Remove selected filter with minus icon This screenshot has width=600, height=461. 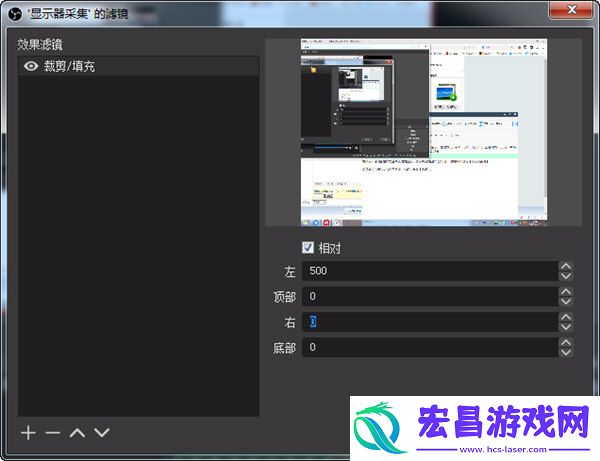tap(53, 433)
